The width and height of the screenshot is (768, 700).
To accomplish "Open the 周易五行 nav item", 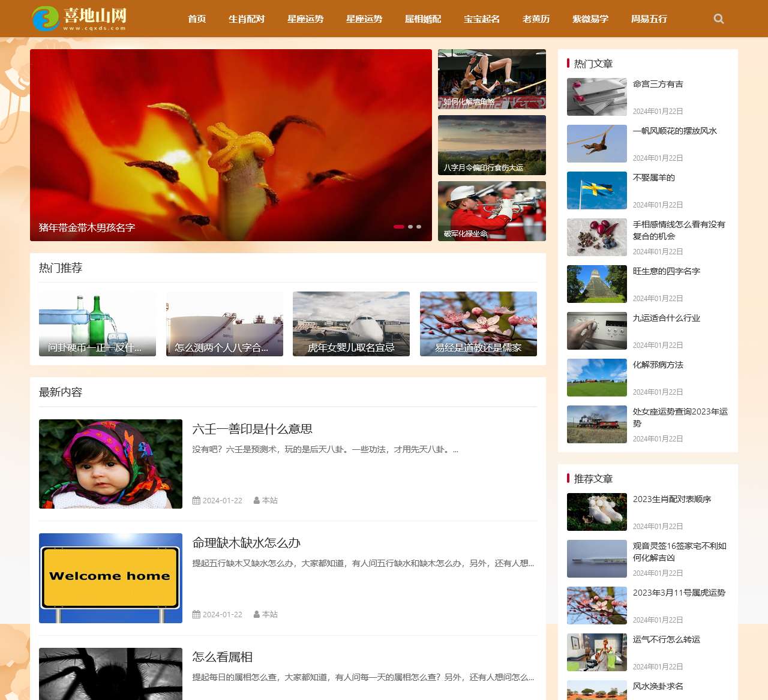I will pos(649,19).
